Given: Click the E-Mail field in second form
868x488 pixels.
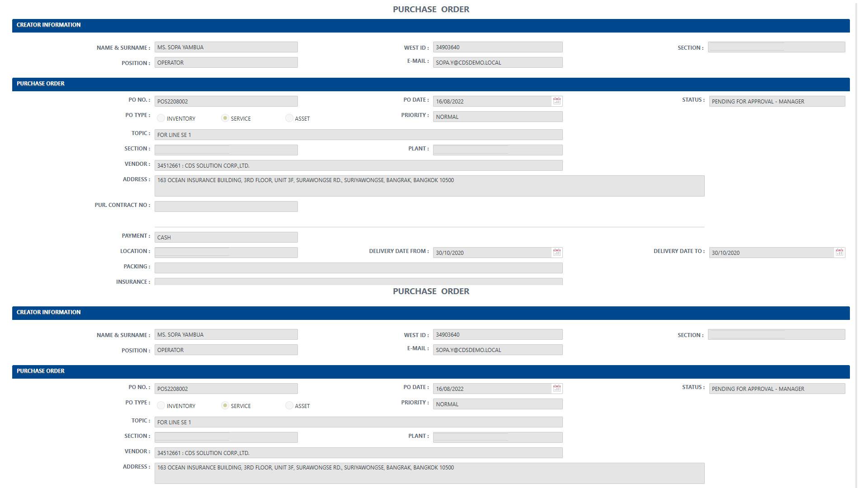Looking at the screenshot, I should coord(497,350).
